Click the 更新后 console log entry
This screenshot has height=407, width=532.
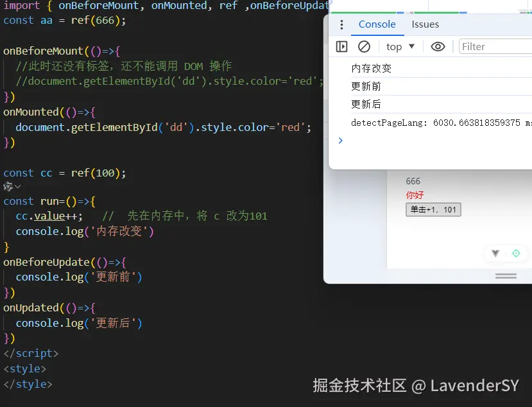(x=366, y=104)
